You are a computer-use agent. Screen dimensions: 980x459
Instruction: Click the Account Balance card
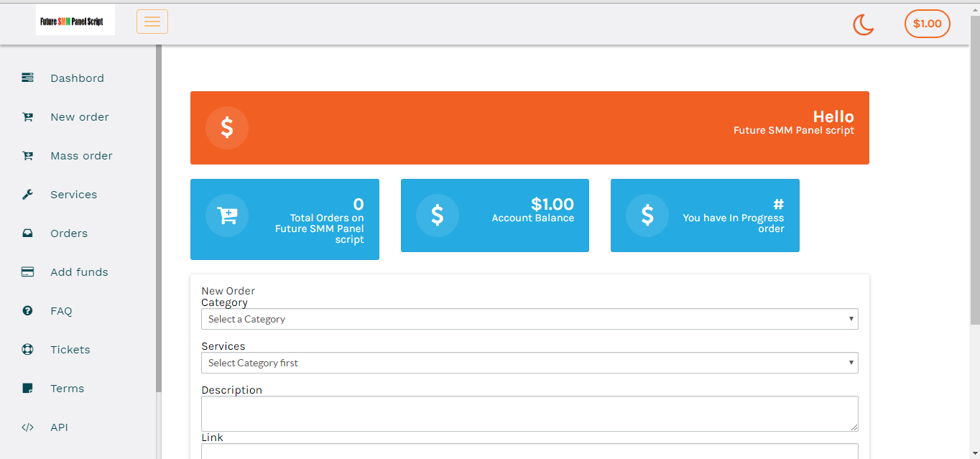coord(494,215)
